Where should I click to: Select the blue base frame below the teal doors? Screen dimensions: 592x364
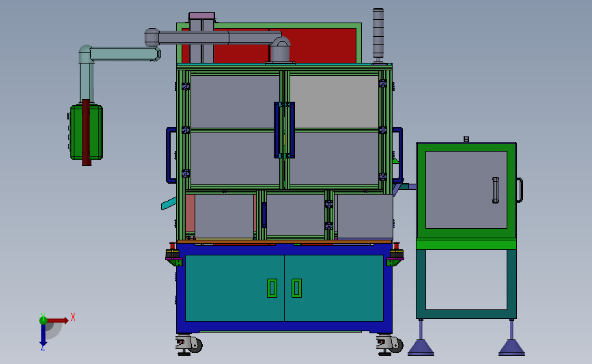(284, 326)
